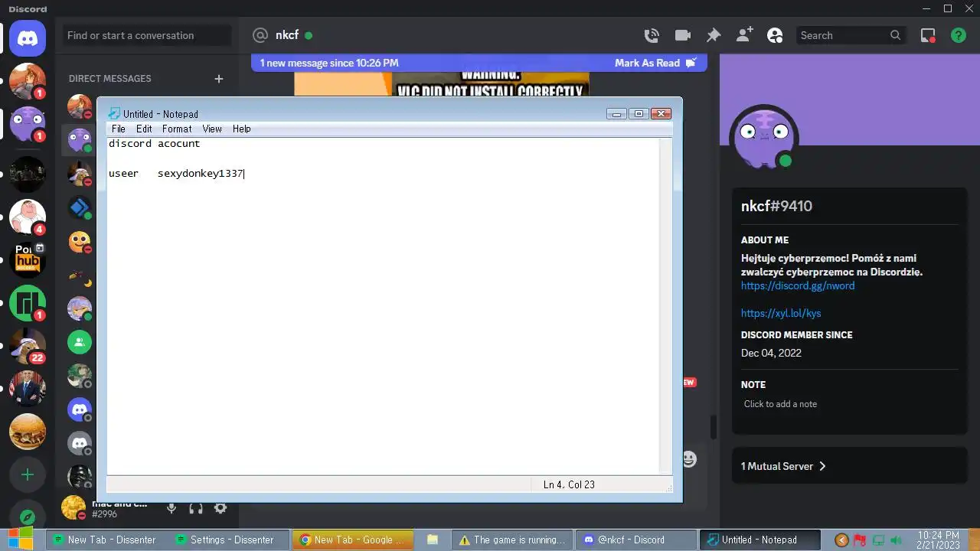Switch to @nkcf - Discord taskbar item
The height and width of the screenshot is (551, 980).
pos(636,540)
